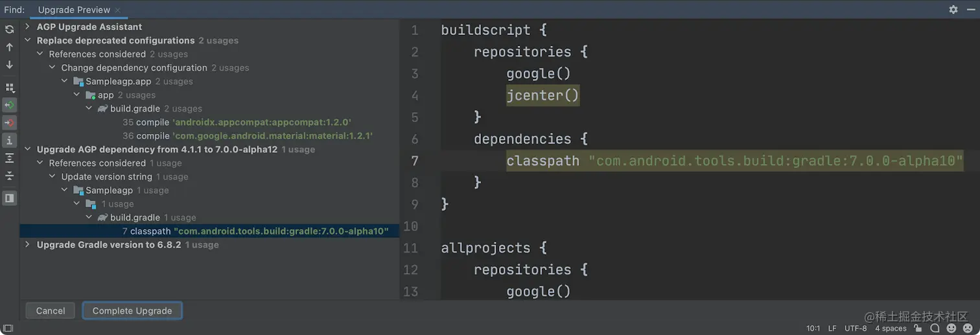Viewport: 980px width, 335px height.
Task: Click the highlighted classpath line in editor
Action: coord(735,161)
